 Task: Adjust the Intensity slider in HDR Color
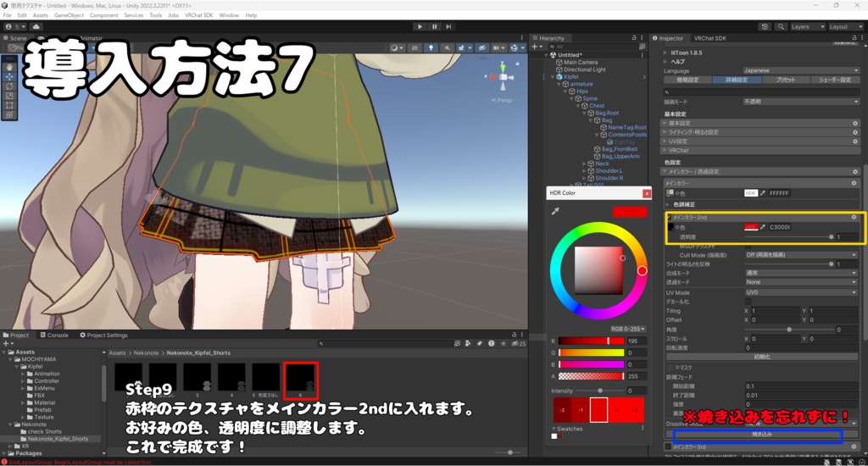point(600,391)
